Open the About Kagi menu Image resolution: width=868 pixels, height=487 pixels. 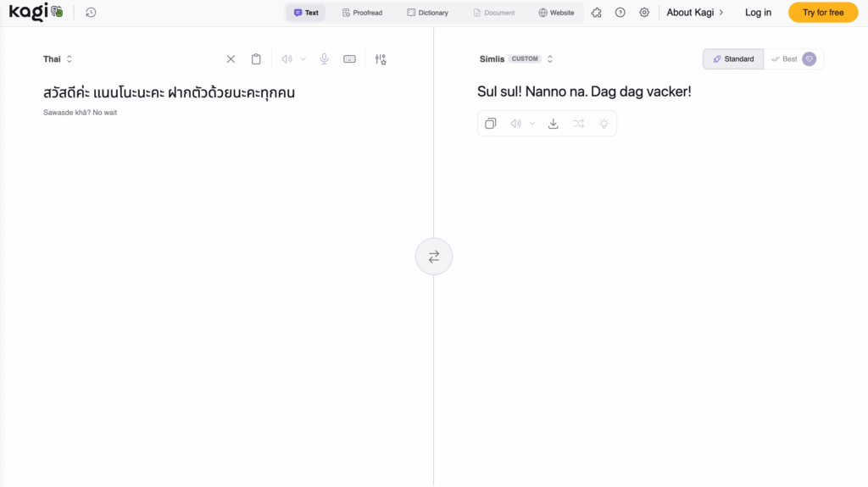pos(695,12)
